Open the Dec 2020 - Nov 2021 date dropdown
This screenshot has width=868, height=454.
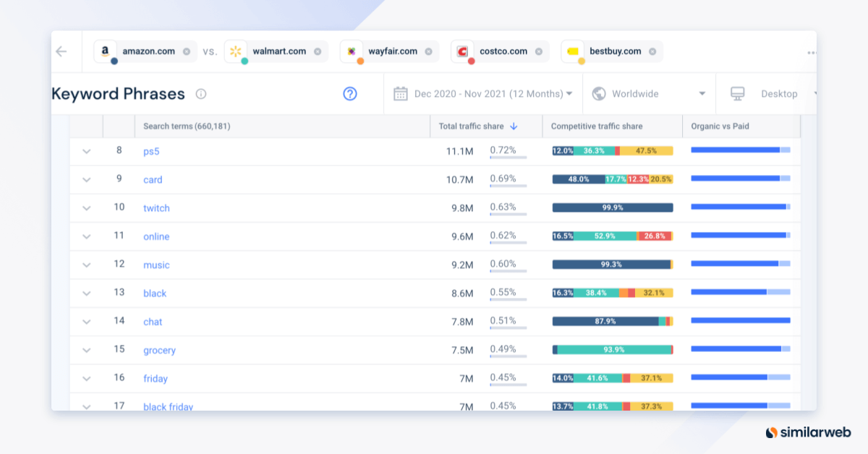pyautogui.click(x=570, y=93)
